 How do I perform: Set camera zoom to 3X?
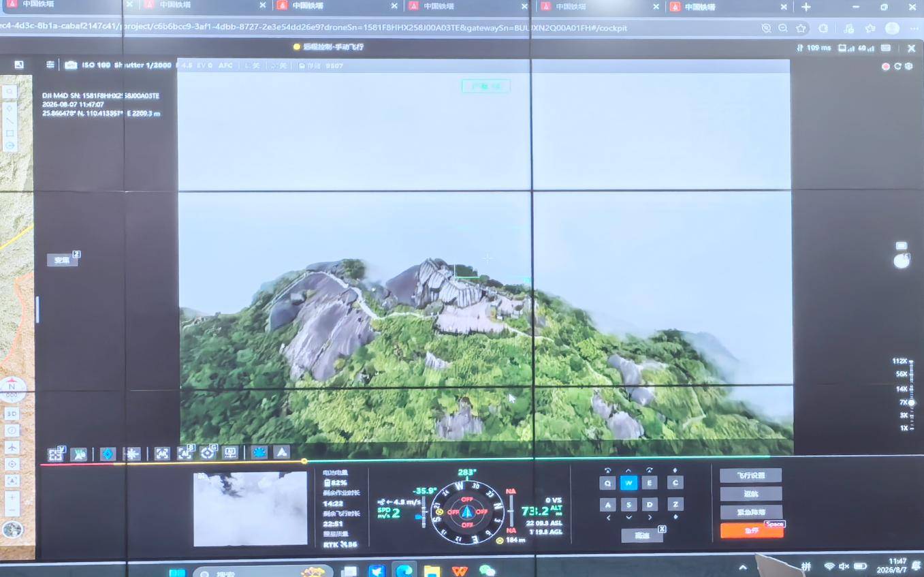(904, 415)
